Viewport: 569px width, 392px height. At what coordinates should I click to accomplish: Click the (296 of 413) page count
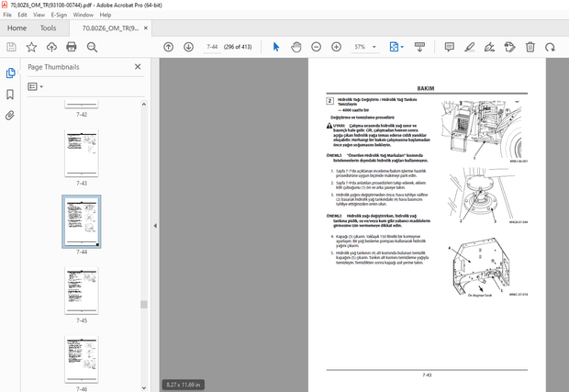coord(238,47)
